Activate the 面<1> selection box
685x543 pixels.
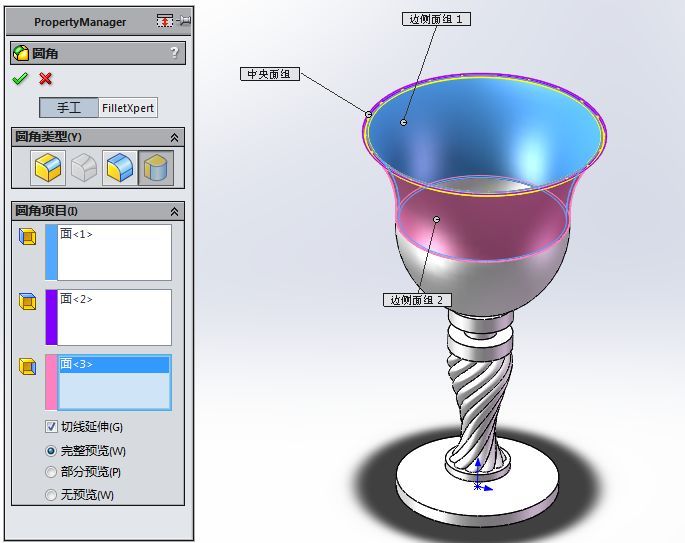click(114, 252)
